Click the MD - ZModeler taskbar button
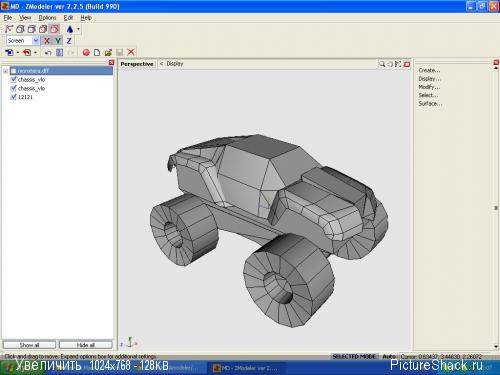This screenshot has height=375, width=500. pyautogui.click(x=248, y=368)
